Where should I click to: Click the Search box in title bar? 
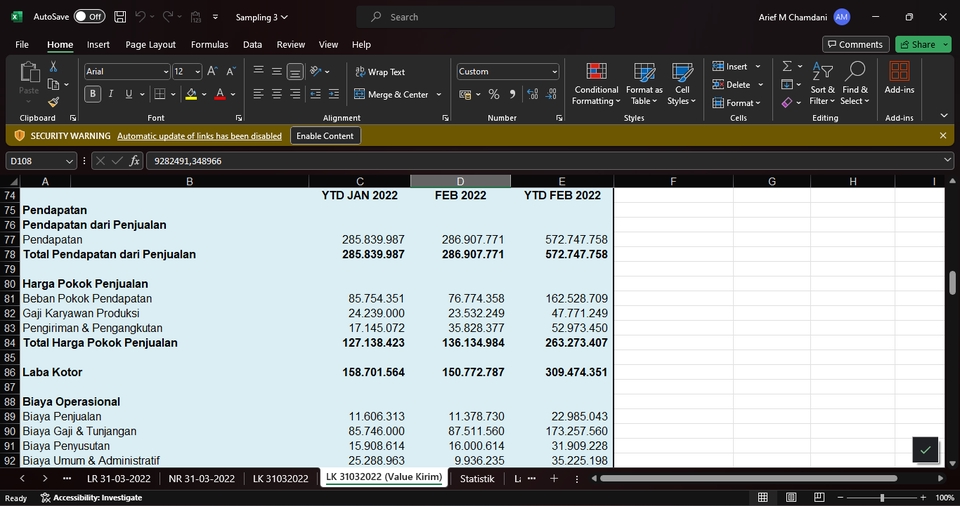(x=486, y=17)
